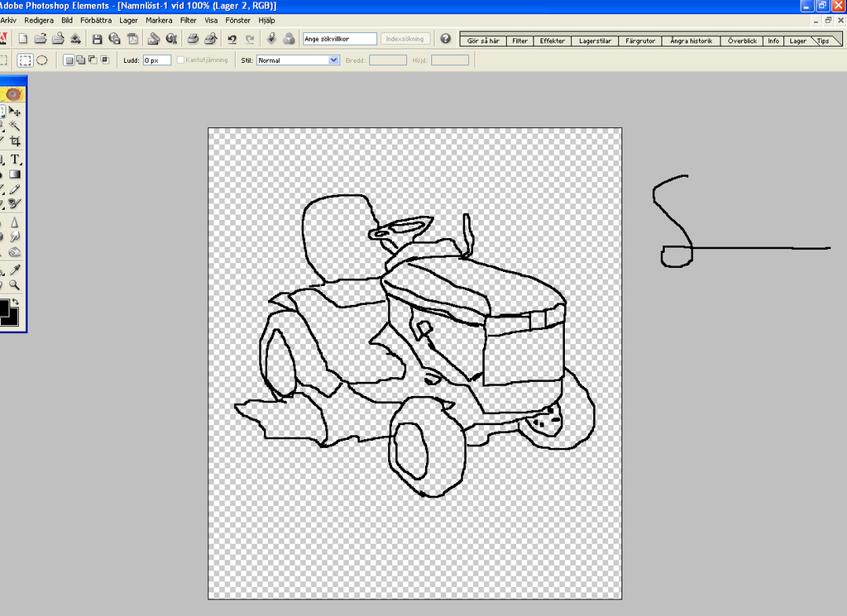Open the Filter palette tab in well
This screenshot has height=616, width=847.
click(x=519, y=41)
